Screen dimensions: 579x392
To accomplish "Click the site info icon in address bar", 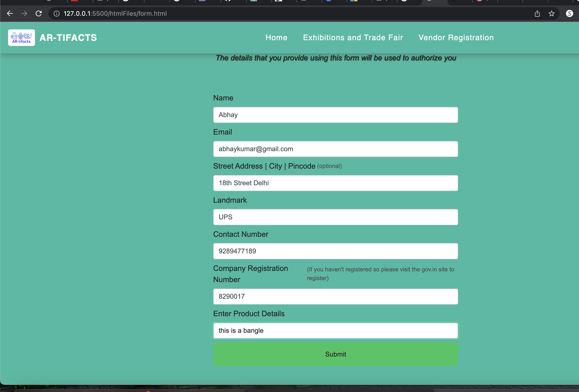I will [x=57, y=13].
